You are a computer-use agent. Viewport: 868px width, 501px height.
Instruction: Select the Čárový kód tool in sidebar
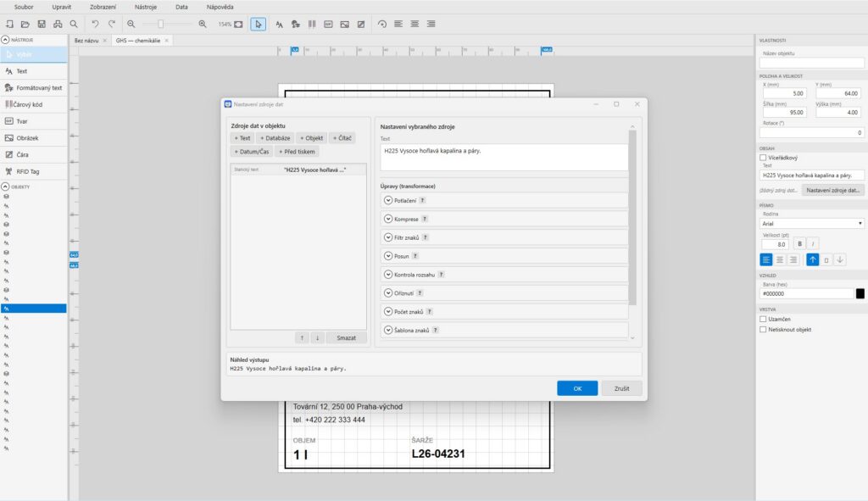click(x=33, y=104)
